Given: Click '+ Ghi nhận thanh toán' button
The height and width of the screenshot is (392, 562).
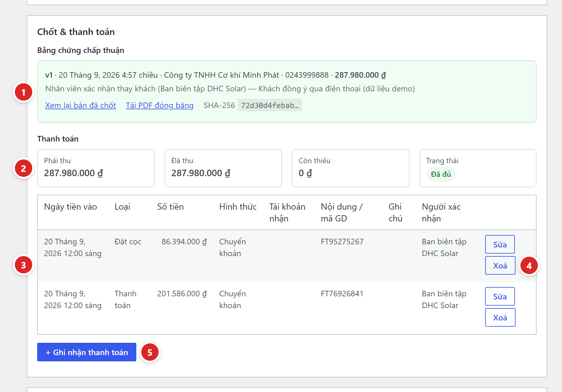Looking at the screenshot, I should pos(87,352).
